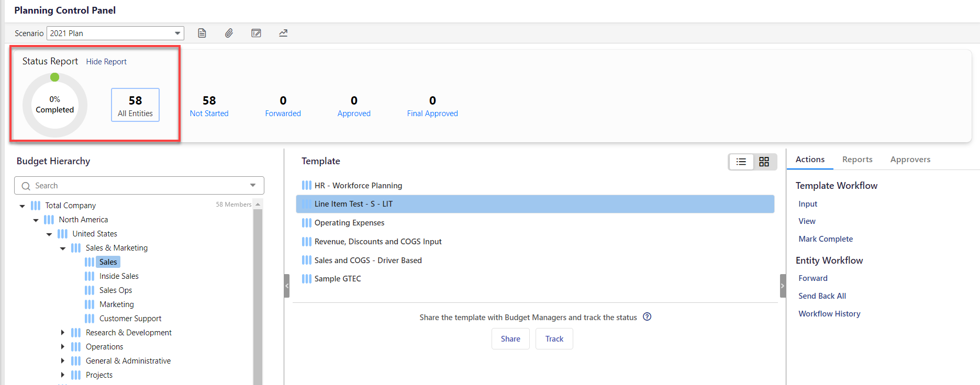Select the Line Item Test - S - LIT template
Image resolution: width=980 pixels, height=385 pixels.
click(535, 204)
